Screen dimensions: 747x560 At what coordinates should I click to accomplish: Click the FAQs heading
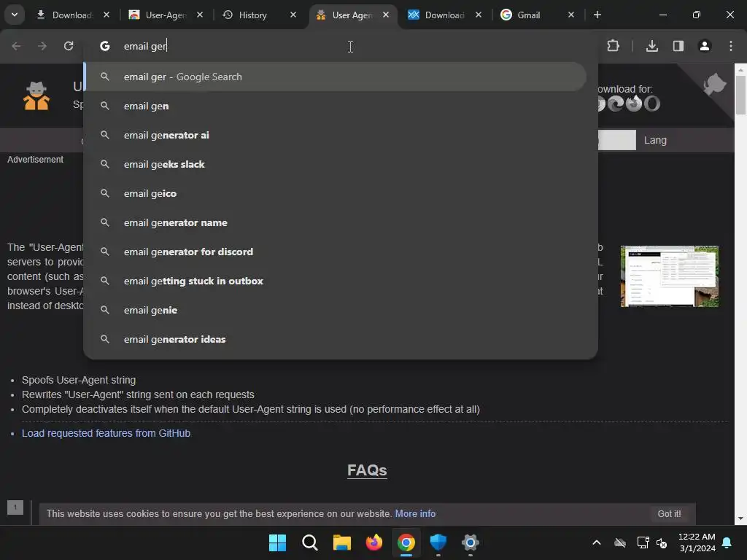pyautogui.click(x=367, y=470)
